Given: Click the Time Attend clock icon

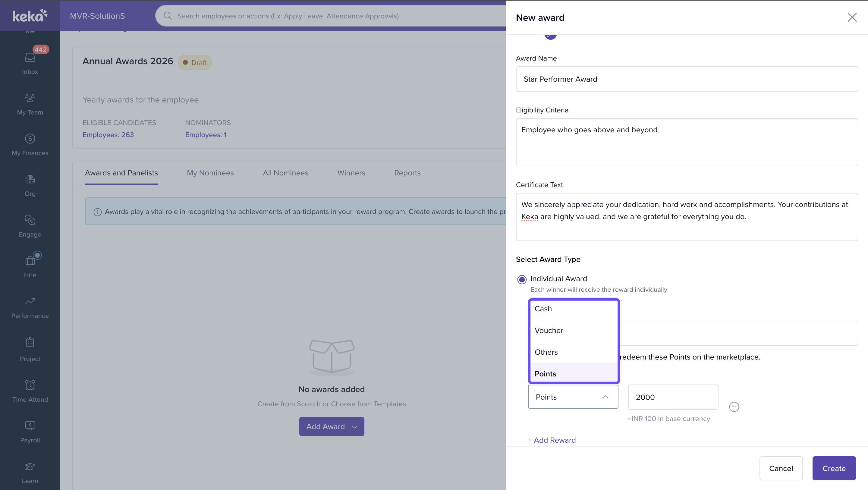Looking at the screenshot, I should click(30, 385).
